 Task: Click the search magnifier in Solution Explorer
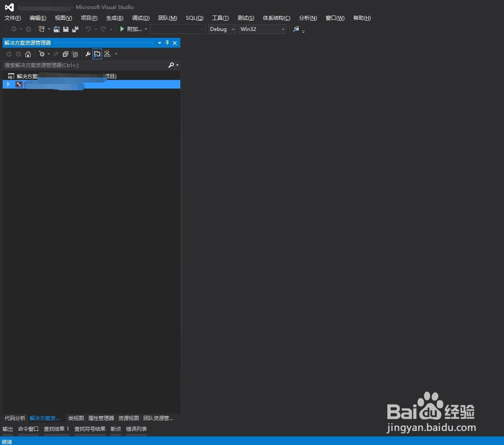(172, 65)
